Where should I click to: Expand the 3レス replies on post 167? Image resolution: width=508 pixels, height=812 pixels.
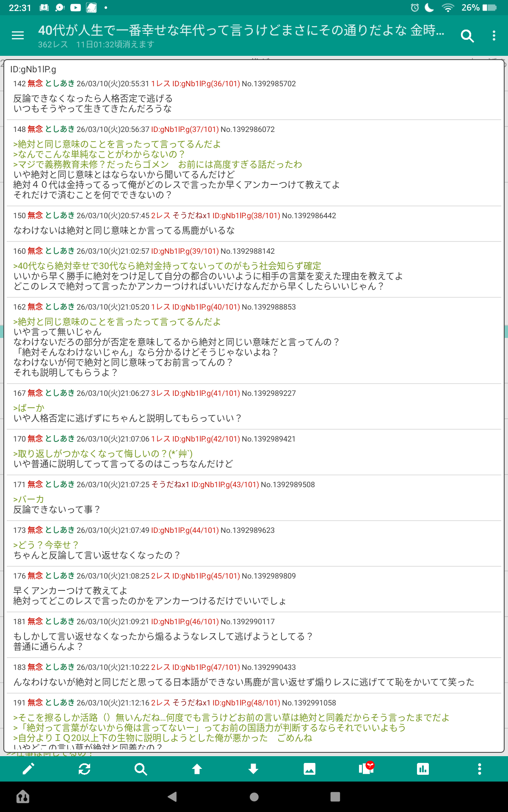pos(160,393)
